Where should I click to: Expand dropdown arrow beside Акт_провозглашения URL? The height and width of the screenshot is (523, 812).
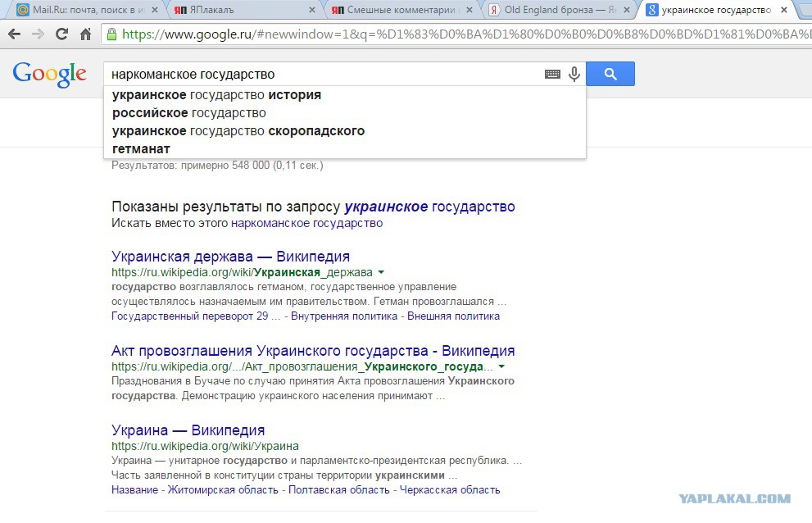tap(501, 366)
